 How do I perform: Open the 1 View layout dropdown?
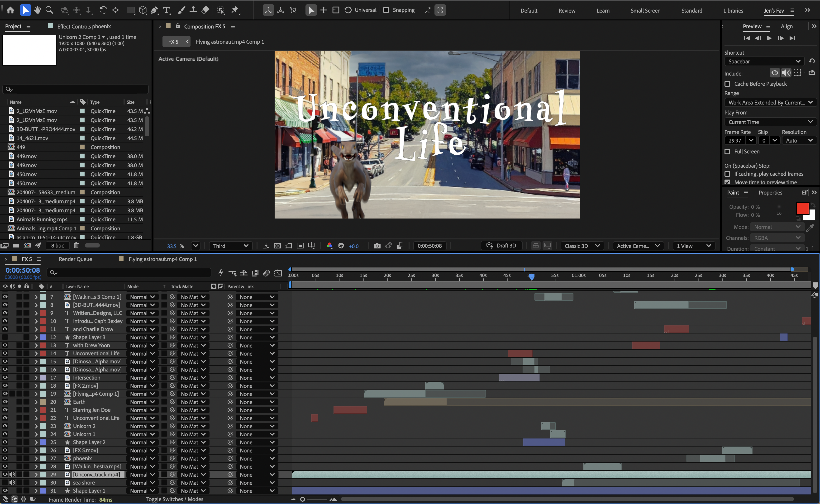click(x=694, y=246)
